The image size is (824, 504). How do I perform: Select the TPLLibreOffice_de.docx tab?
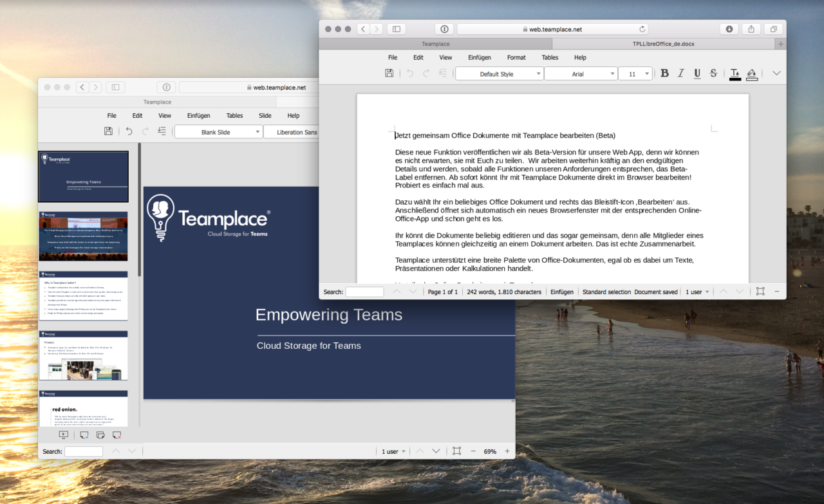(x=664, y=44)
